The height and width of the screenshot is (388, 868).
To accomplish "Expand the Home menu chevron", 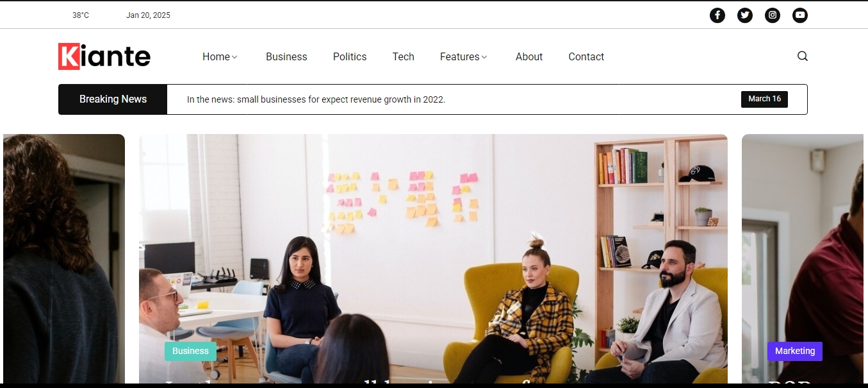I will [234, 57].
